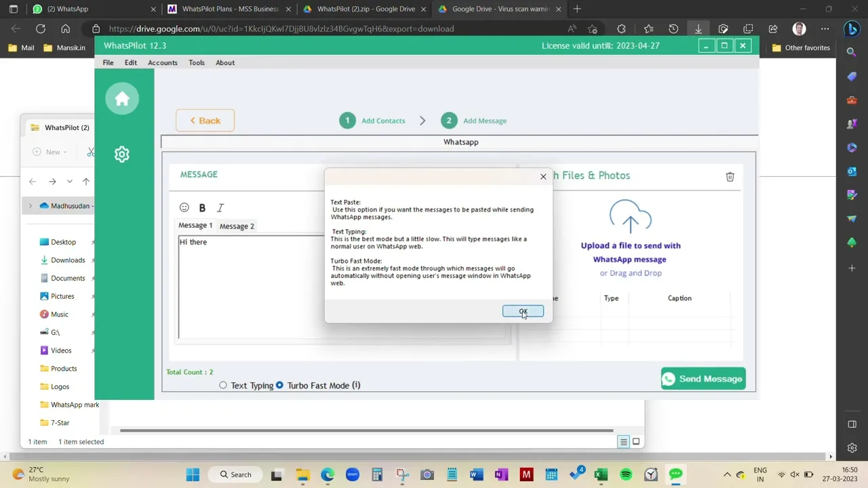Open Edge Settings and more menu
This screenshot has width=868, height=488.
(825, 28)
